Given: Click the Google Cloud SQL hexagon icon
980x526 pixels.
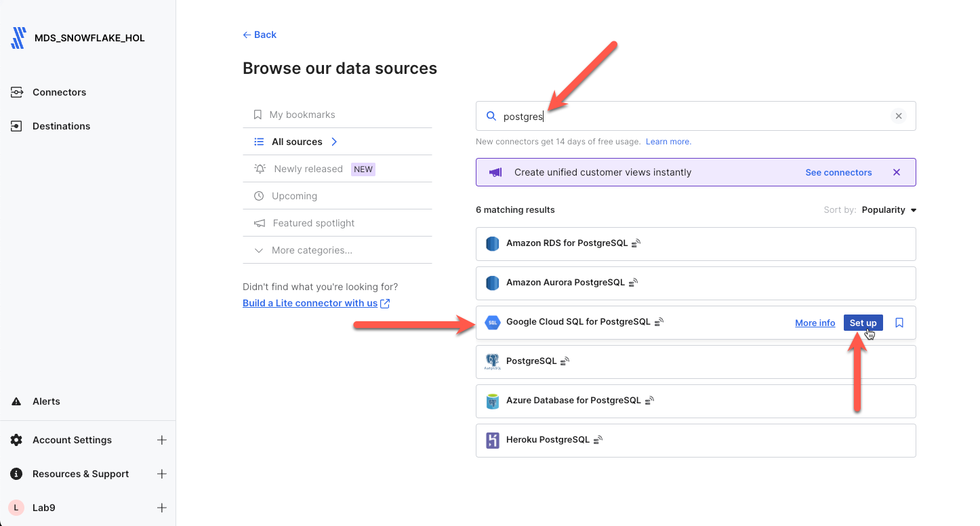Looking at the screenshot, I should click(493, 323).
